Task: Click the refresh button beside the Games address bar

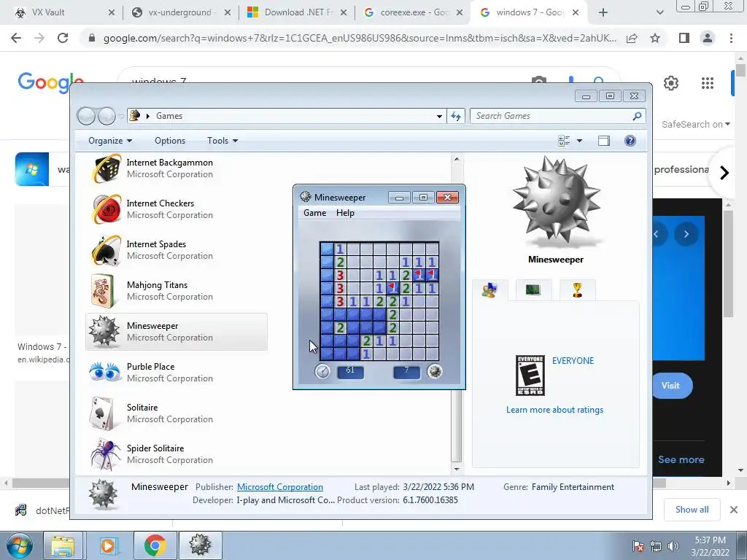Action: (456, 116)
